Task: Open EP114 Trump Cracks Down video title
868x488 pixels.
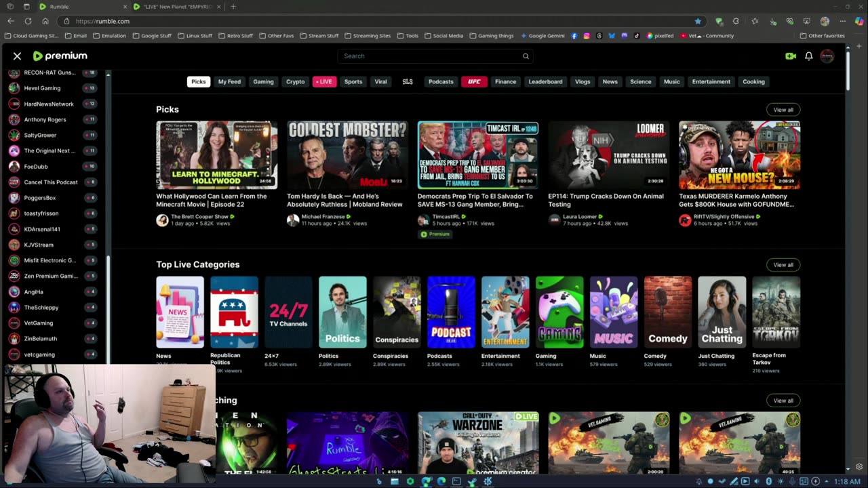Action: tap(607, 200)
